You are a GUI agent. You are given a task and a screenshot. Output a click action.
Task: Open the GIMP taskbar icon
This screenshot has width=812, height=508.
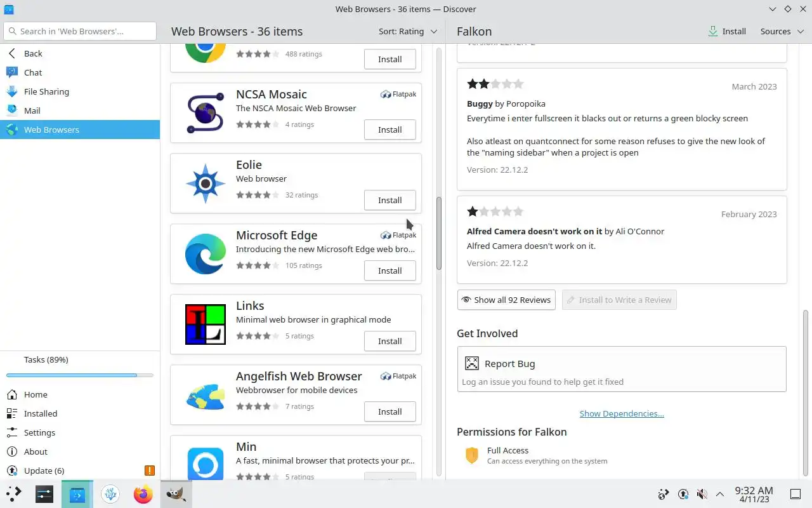tap(176, 494)
